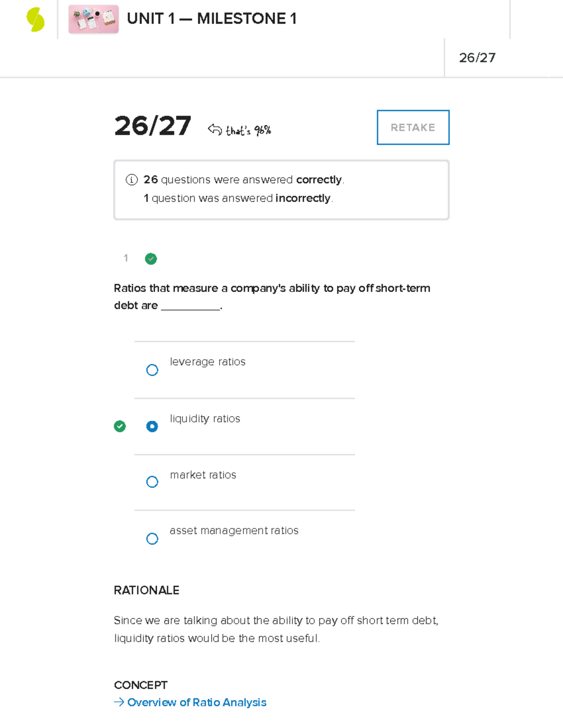Open the course thumbnail image
563x728 pixels.
coord(93,20)
